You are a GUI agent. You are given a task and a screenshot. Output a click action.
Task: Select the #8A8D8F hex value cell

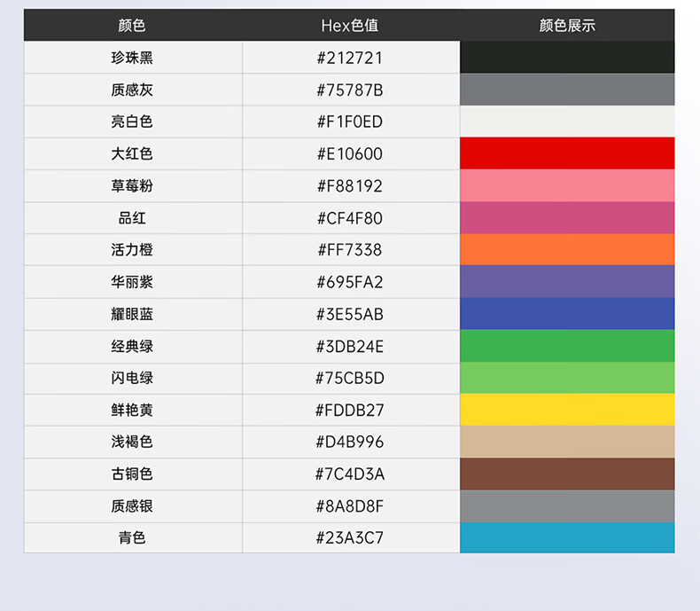tap(351, 506)
